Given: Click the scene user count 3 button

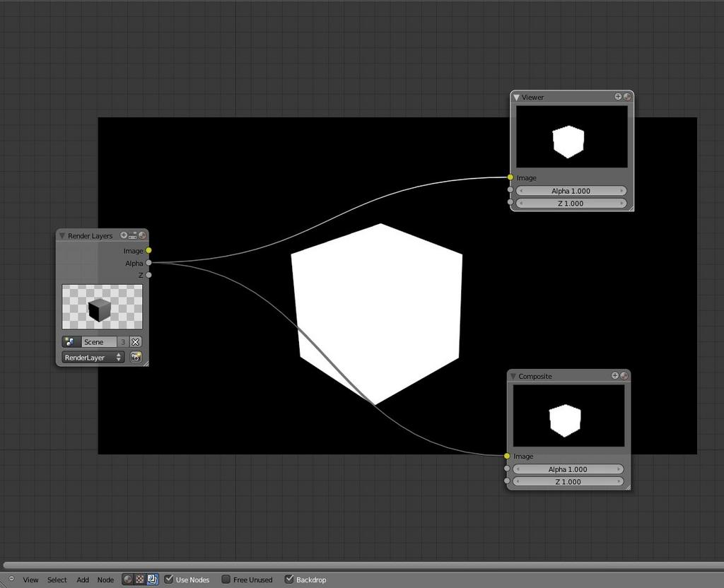Looking at the screenshot, I should click(x=123, y=342).
